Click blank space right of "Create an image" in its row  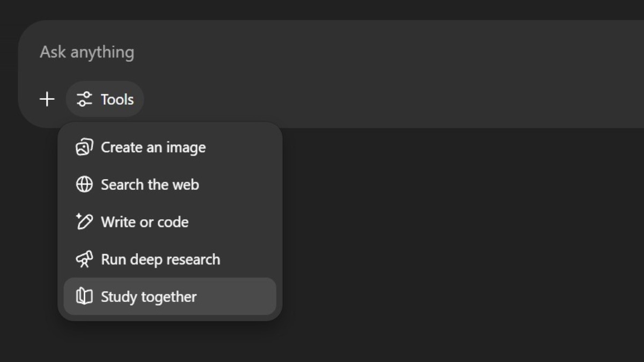pyautogui.click(x=241, y=147)
